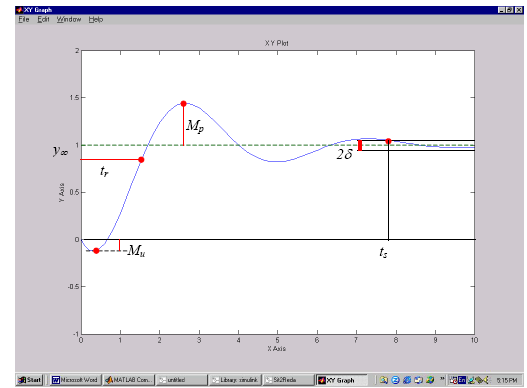The height and width of the screenshot is (388, 527).
Task: Click the red peak marker above Mp
Action: tap(184, 104)
